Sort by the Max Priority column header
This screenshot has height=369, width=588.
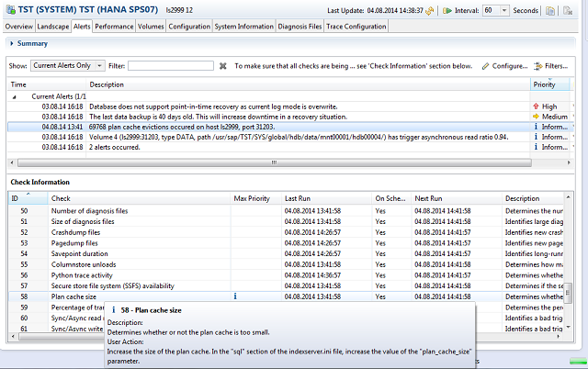(x=255, y=198)
